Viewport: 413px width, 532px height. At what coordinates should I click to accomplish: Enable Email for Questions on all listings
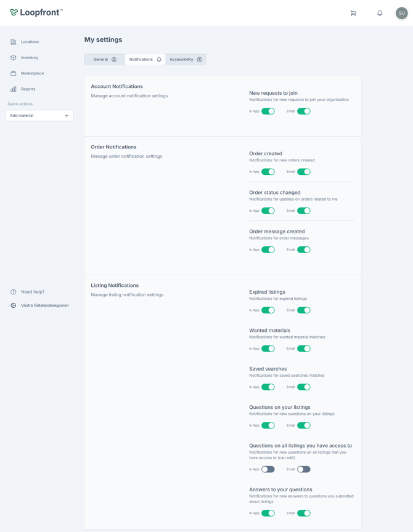(304, 469)
